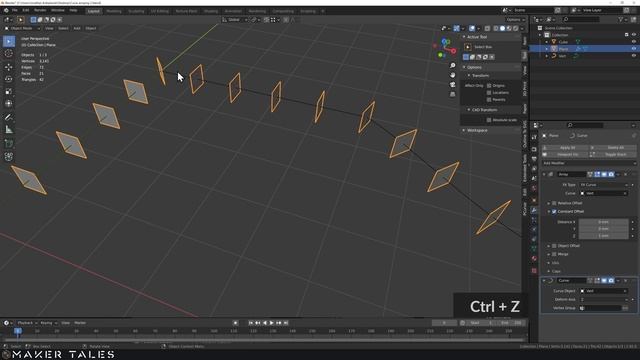Open the viewport Add menu
Screen dimensions: 640x360
77,28
